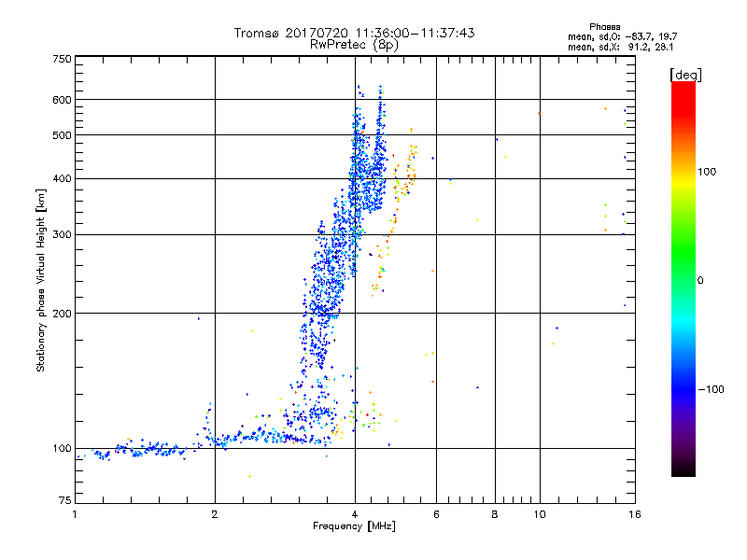Click x-axis tick label "16"

[635, 514]
